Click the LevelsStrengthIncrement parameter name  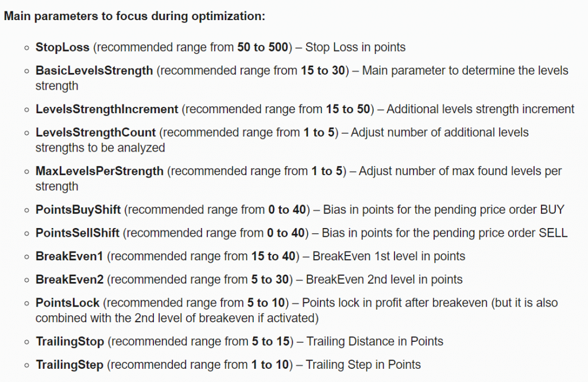point(107,109)
